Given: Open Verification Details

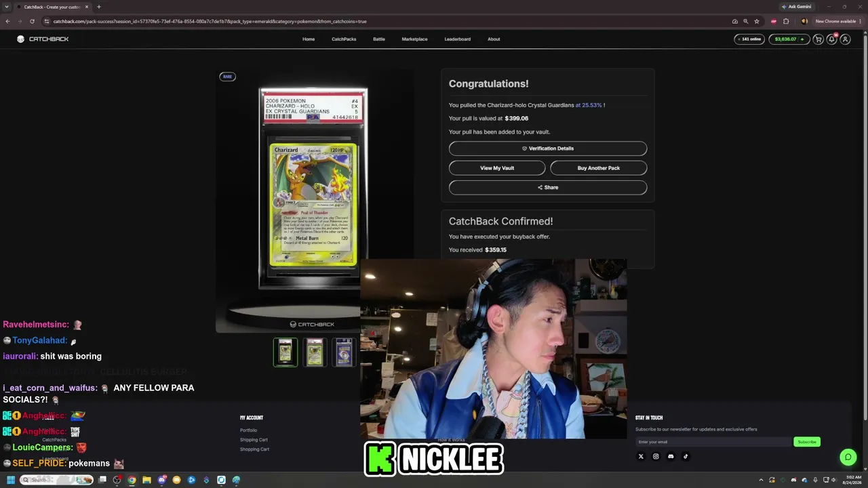Looking at the screenshot, I should tap(548, 148).
